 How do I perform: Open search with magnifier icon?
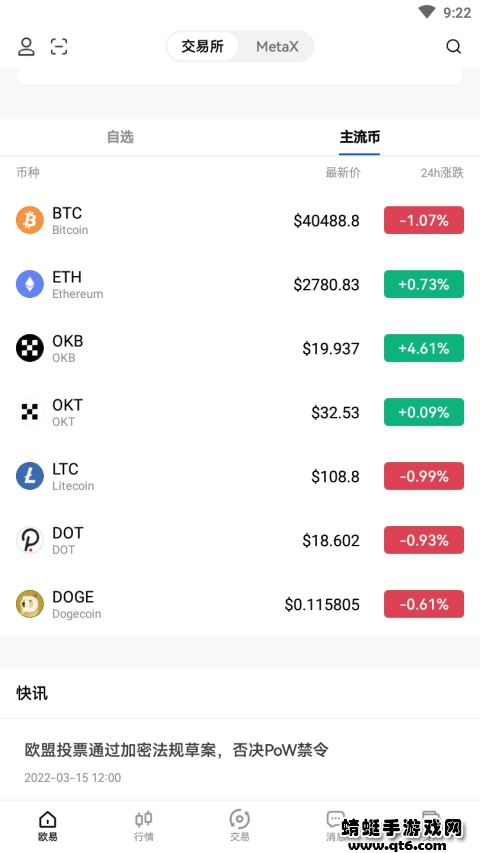(453, 47)
